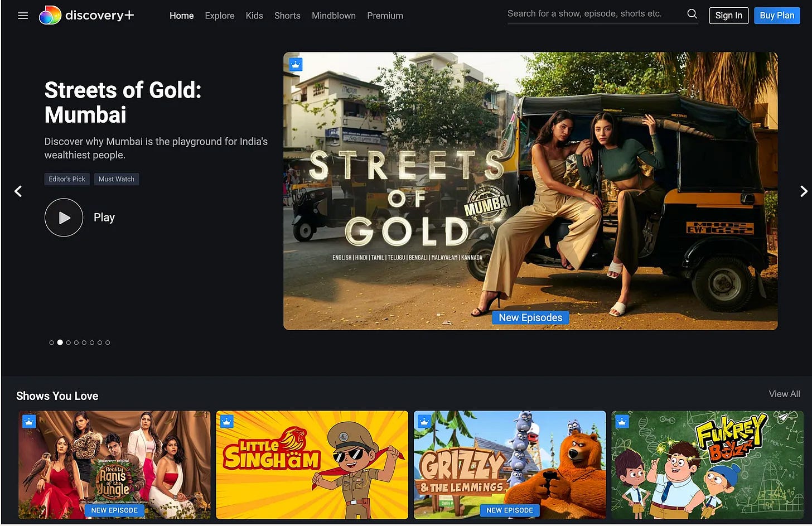Open the Streets of Gold Mumbai banner image
Screen dimensions: 812x526
pyautogui.click(x=530, y=191)
